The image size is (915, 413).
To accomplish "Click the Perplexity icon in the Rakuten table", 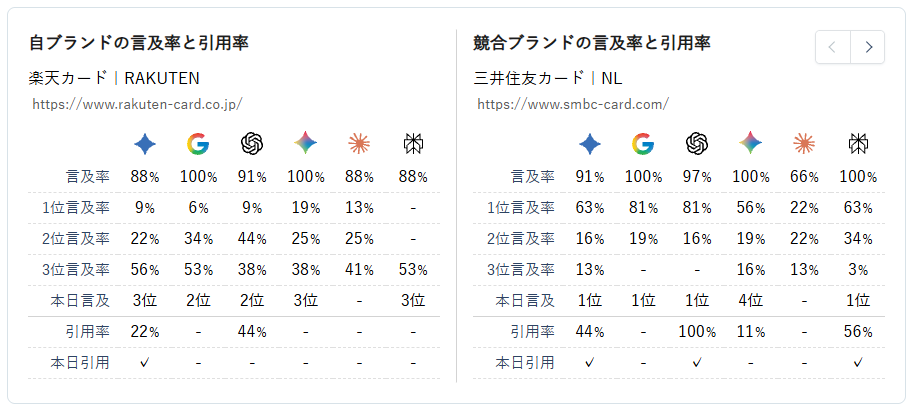I will coord(413,144).
